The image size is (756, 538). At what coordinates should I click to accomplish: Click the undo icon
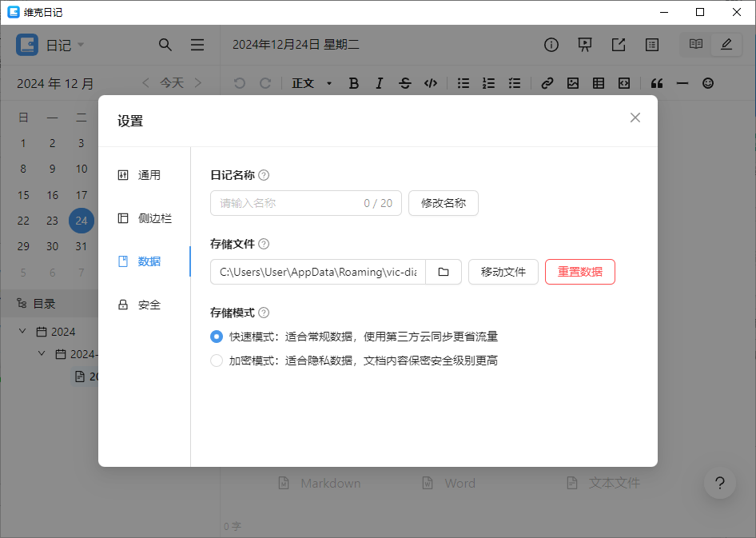(240, 83)
